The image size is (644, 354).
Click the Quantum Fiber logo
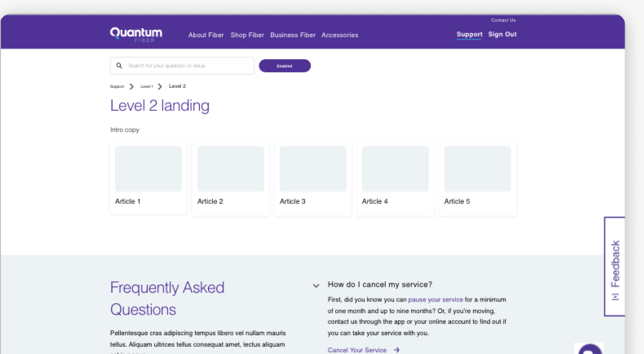(136, 35)
